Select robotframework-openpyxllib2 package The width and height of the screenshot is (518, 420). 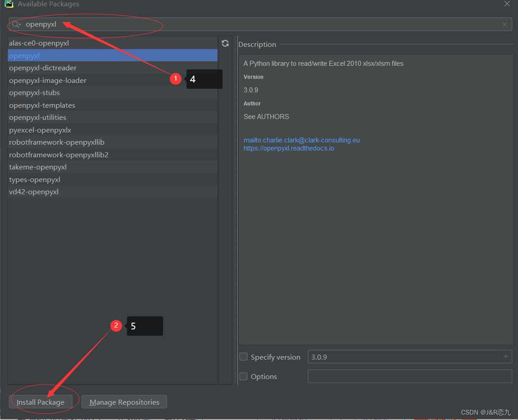pyautogui.click(x=113, y=155)
